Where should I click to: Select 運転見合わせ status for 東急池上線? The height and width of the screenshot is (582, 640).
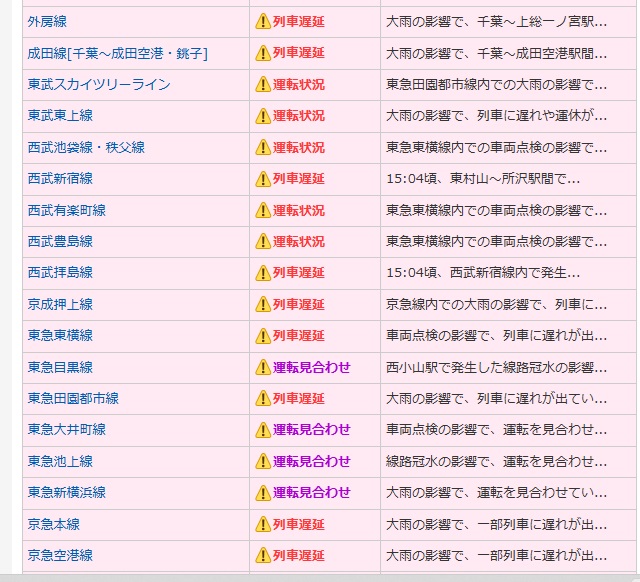[312, 461]
